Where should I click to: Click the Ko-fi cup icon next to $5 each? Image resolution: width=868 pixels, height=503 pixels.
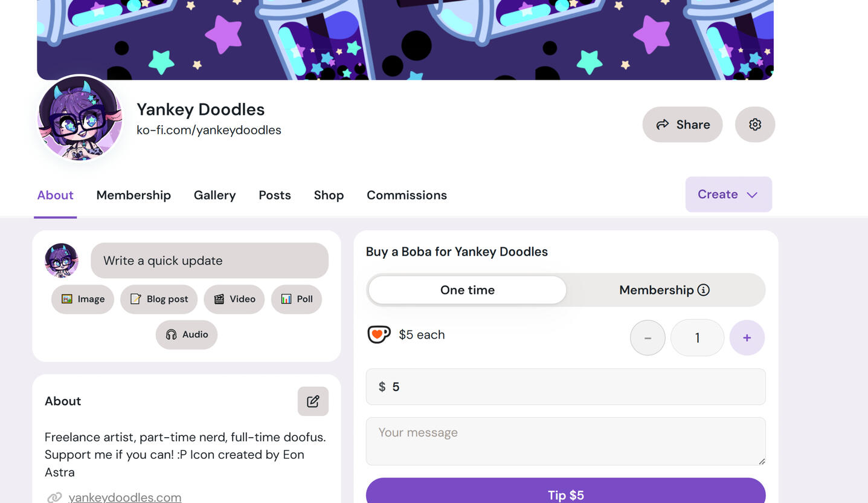click(379, 334)
